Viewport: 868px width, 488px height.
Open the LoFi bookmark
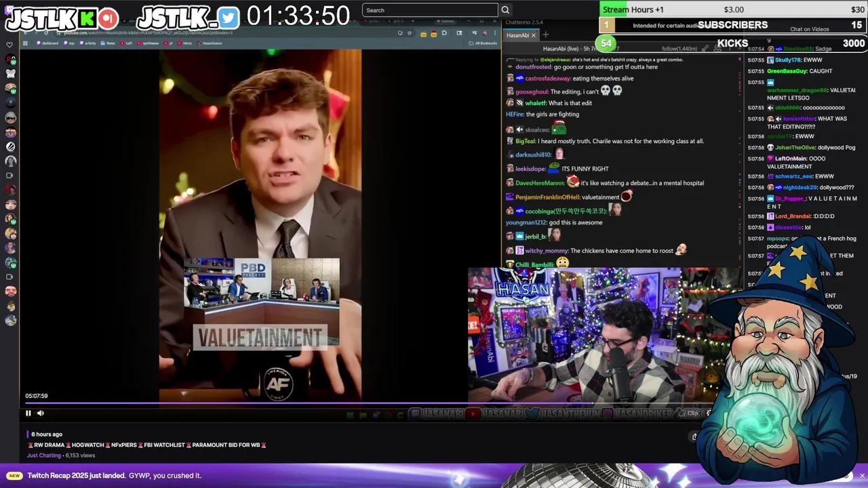(x=127, y=43)
